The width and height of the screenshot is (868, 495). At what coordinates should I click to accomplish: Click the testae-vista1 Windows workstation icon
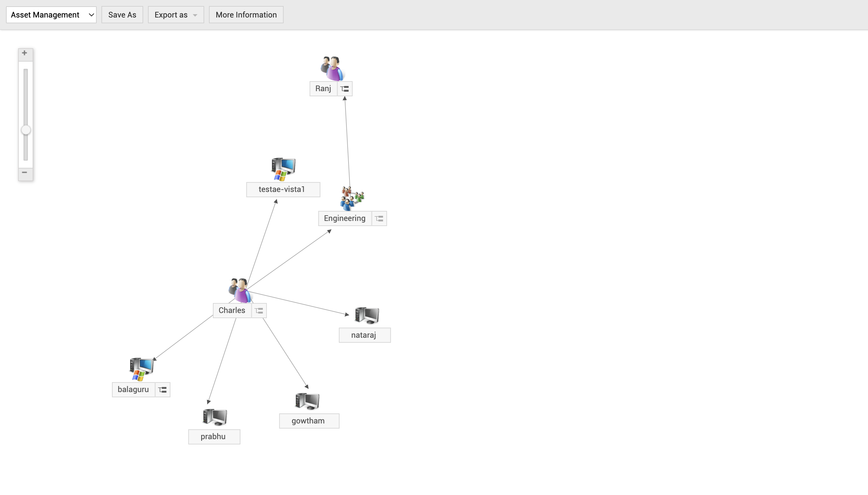point(283,169)
